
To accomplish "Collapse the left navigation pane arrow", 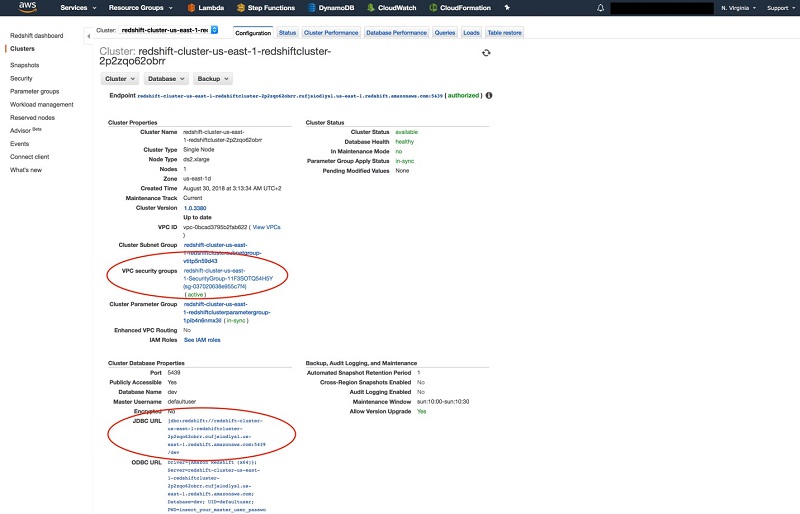I will pyautogui.click(x=88, y=36).
